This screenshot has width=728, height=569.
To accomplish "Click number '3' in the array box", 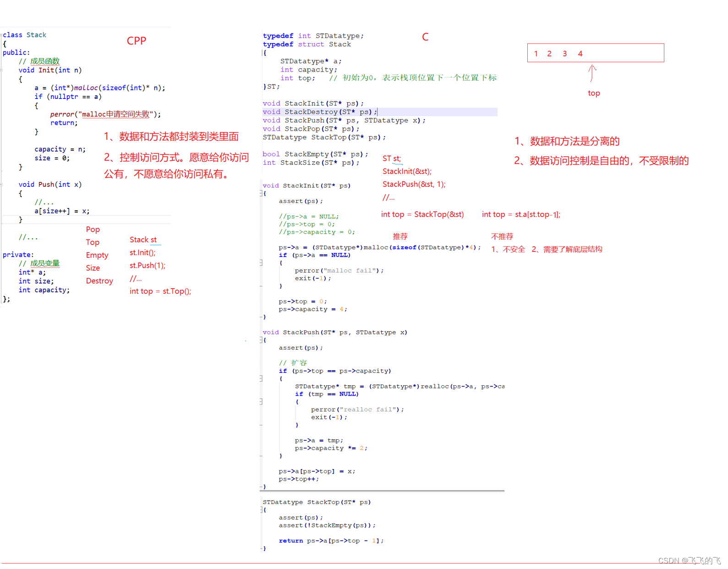I will click(565, 54).
